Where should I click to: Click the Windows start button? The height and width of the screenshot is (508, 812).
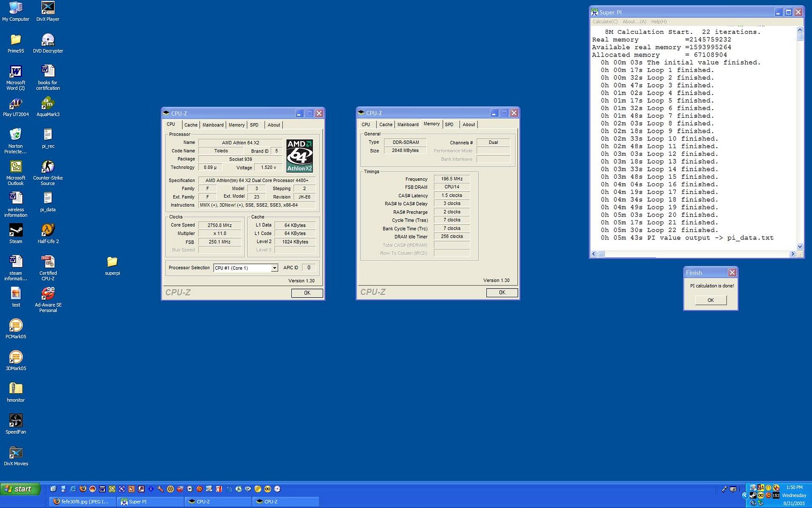20,489
